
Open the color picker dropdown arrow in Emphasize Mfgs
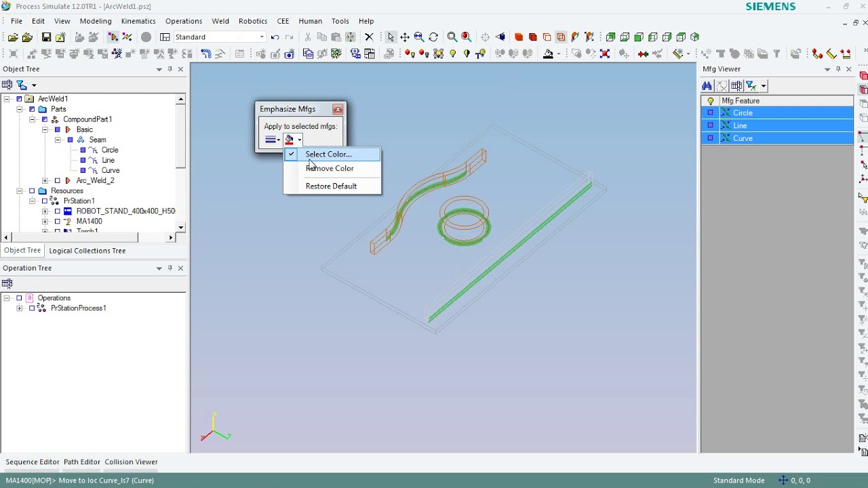pyautogui.click(x=299, y=140)
